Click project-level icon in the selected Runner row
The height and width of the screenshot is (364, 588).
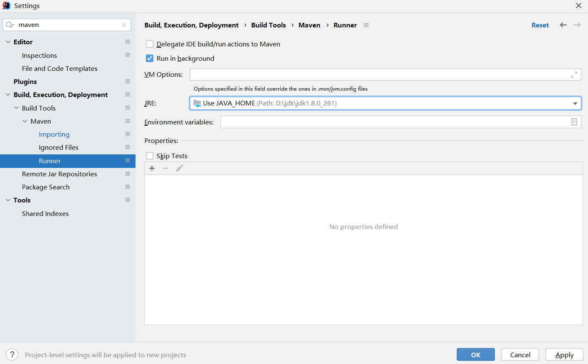pyautogui.click(x=127, y=161)
